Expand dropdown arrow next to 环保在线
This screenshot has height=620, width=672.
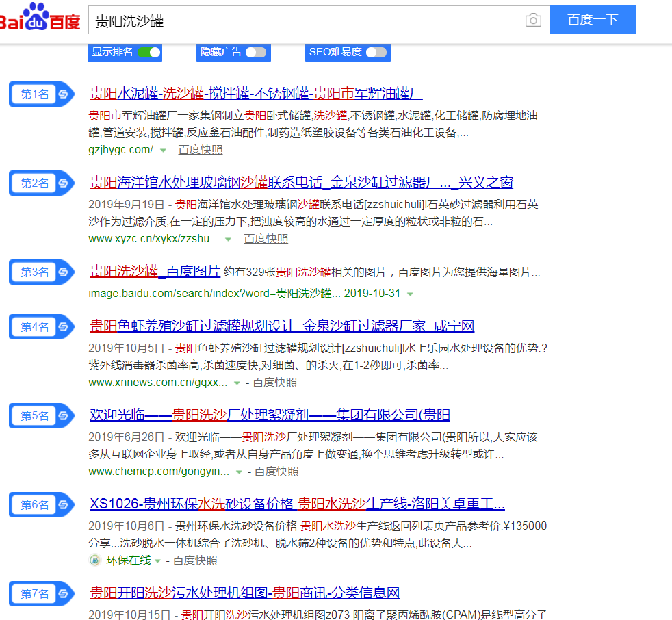[x=157, y=561]
